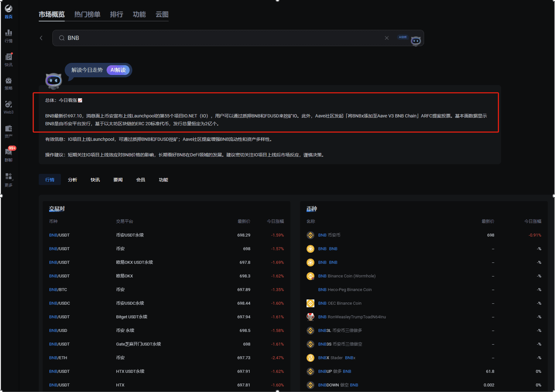The width and height of the screenshot is (555, 392).
Task: Click the HTX USDT永续 platform cell
Action: click(x=130, y=372)
